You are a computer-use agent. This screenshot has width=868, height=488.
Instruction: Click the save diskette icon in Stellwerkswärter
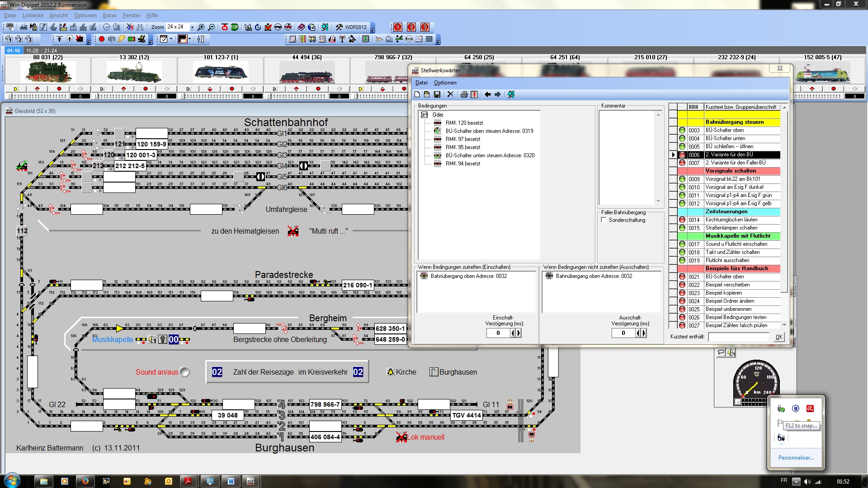[x=437, y=94]
